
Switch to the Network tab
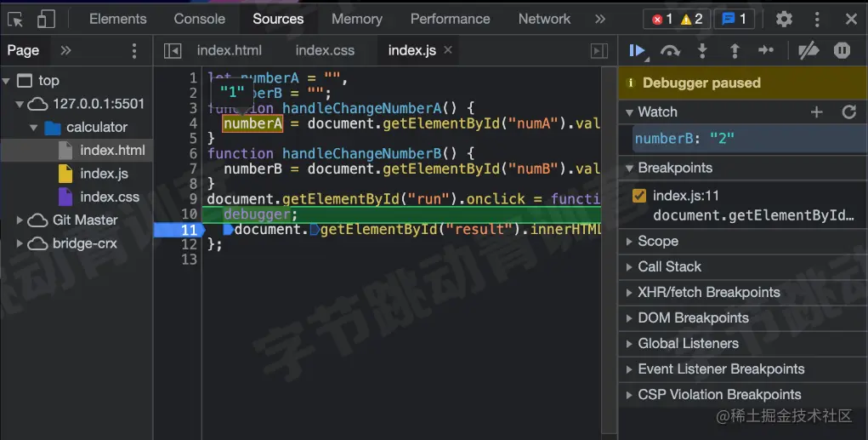click(x=544, y=19)
